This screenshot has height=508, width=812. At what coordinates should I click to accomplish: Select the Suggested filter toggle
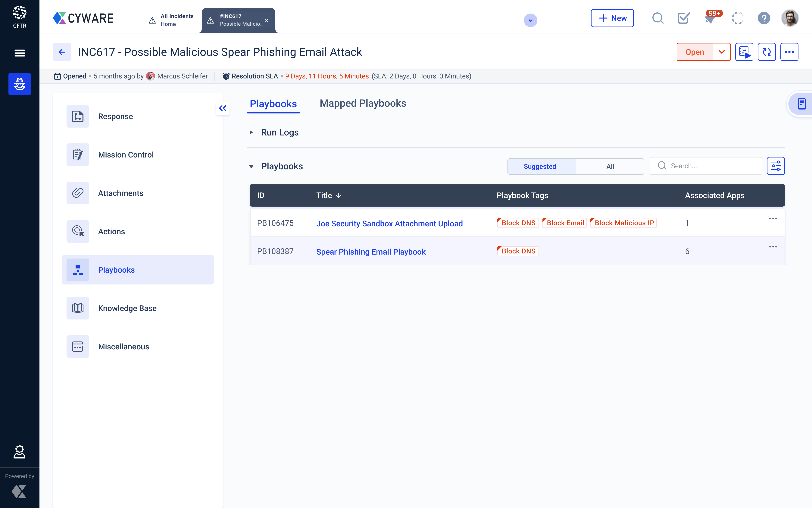[x=541, y=166]
